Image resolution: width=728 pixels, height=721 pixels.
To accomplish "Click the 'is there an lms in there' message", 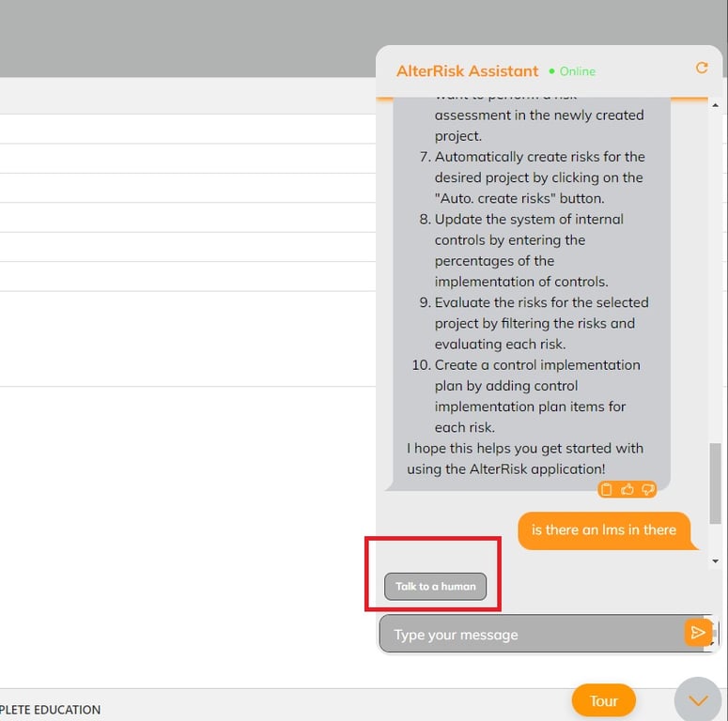I will [604, 530].
